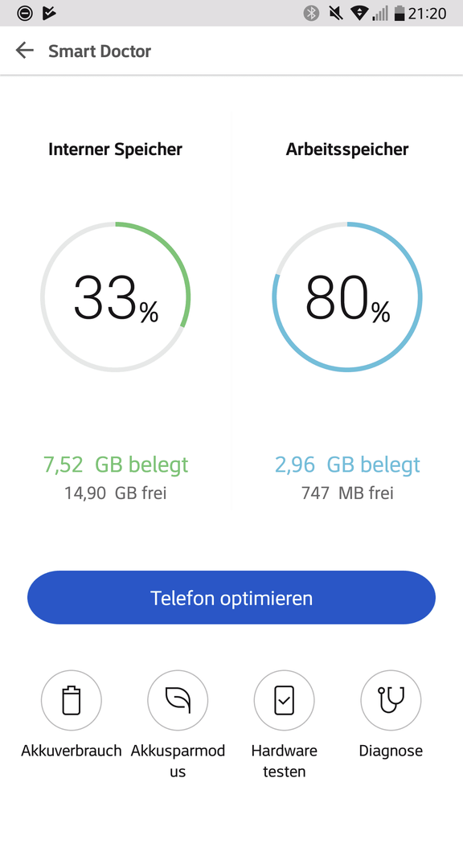Tap the battery status icon
Screen dimensions: 463x868
[x=399, y=14]
